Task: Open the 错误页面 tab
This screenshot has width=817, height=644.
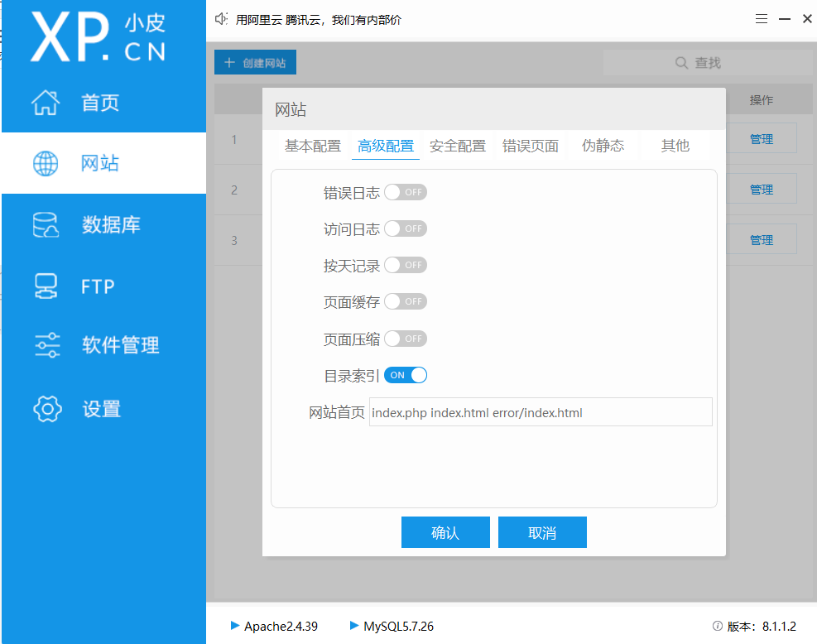Action: pyautogui.click(x=531, y=146)
